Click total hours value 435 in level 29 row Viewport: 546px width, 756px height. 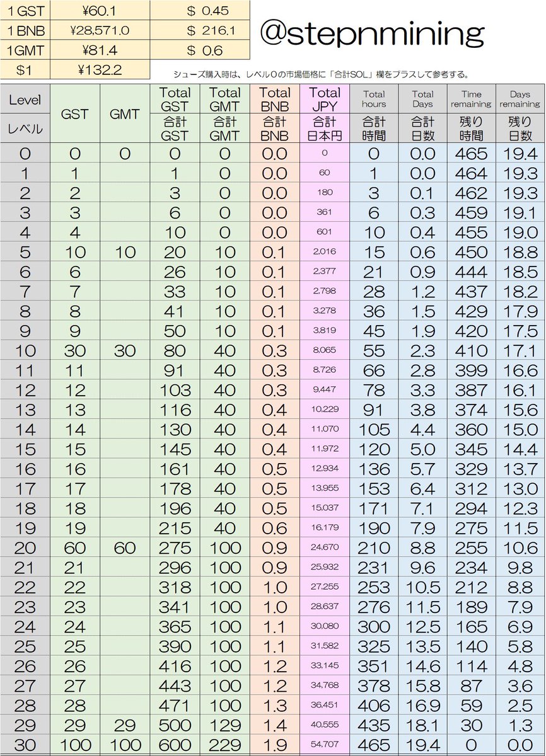pos(374,726)
